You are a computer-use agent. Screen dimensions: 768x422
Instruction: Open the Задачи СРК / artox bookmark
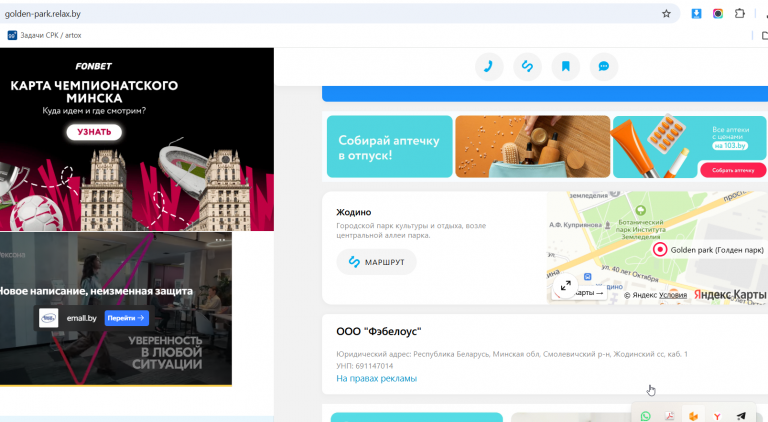(44, 35)
